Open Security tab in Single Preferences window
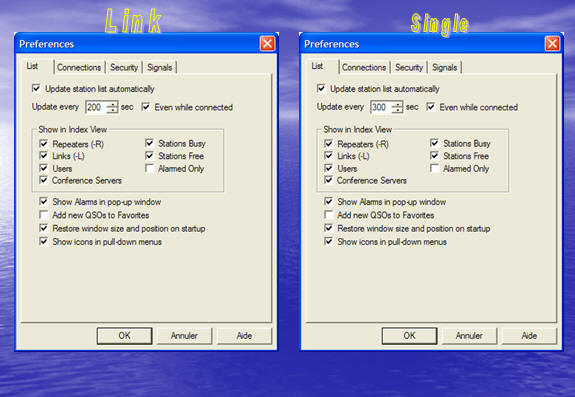 (x=409, y=67)
